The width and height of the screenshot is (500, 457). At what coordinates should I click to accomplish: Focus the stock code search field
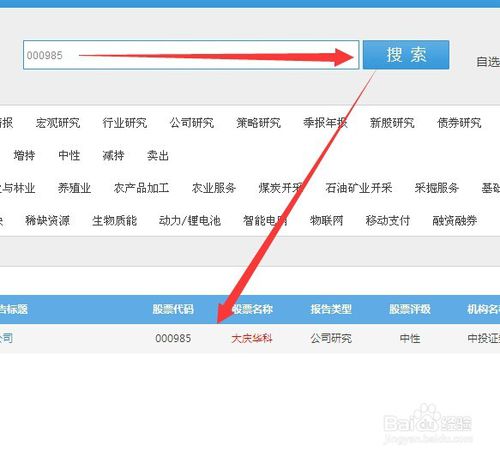pyautogui.click(x=191, y=55)
